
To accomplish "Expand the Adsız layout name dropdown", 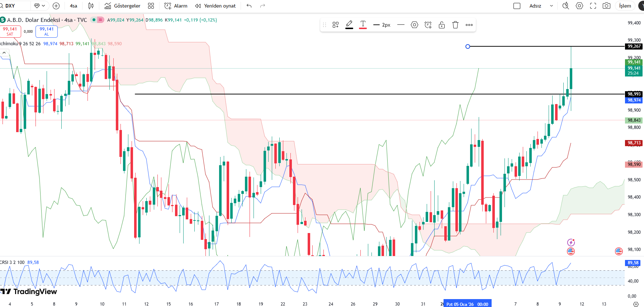I will (x=551, y=6).
